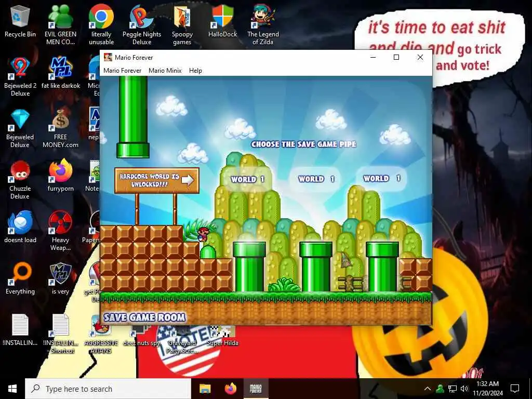Launch the 'literally unusable' Chrome shortcut
This screenshot has height=399, width=532.
click(101, 25)
